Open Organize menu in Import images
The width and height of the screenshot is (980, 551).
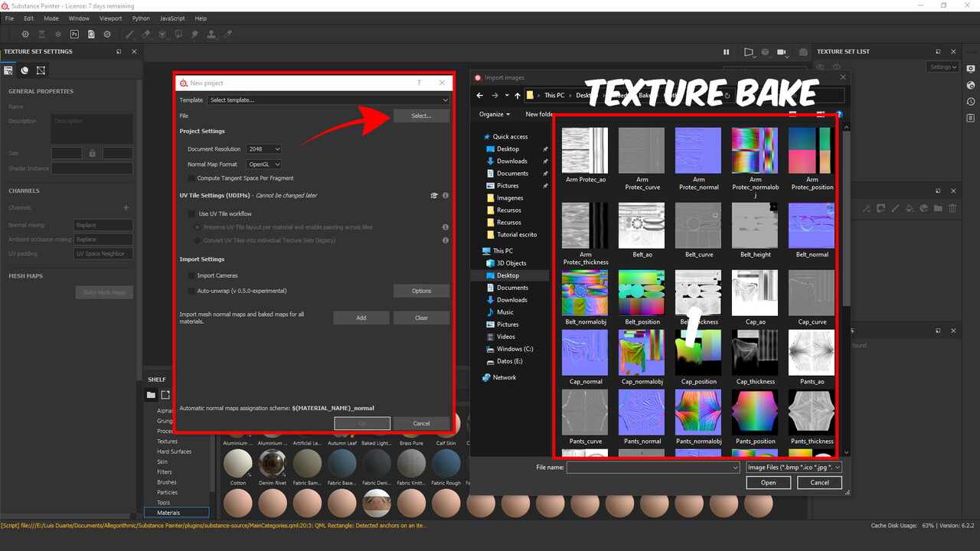click(495, 114)
